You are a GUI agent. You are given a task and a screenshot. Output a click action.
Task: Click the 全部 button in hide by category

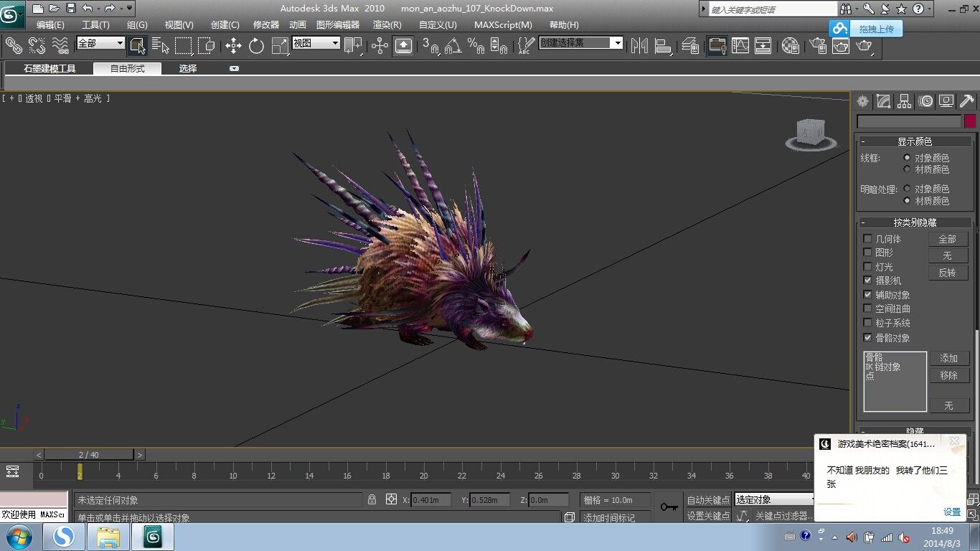pos(948,239)
